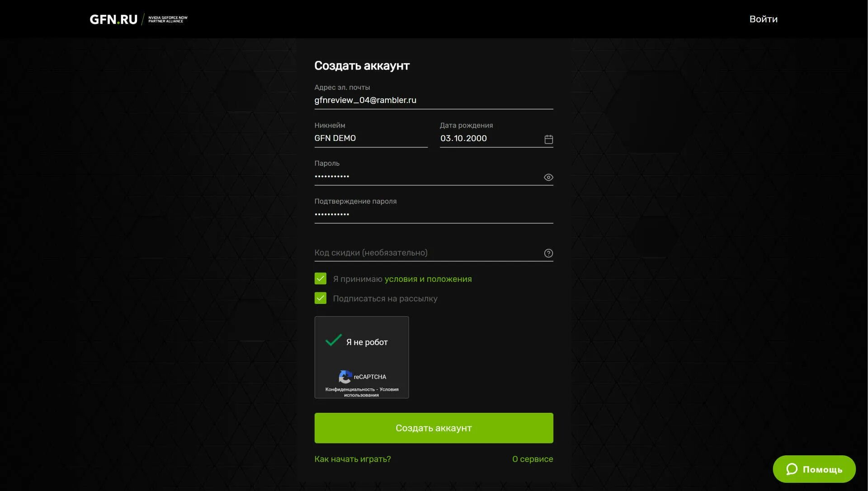Open the Войти login page
The width and height of the screenshot is (868, 491).
point(763,19)
